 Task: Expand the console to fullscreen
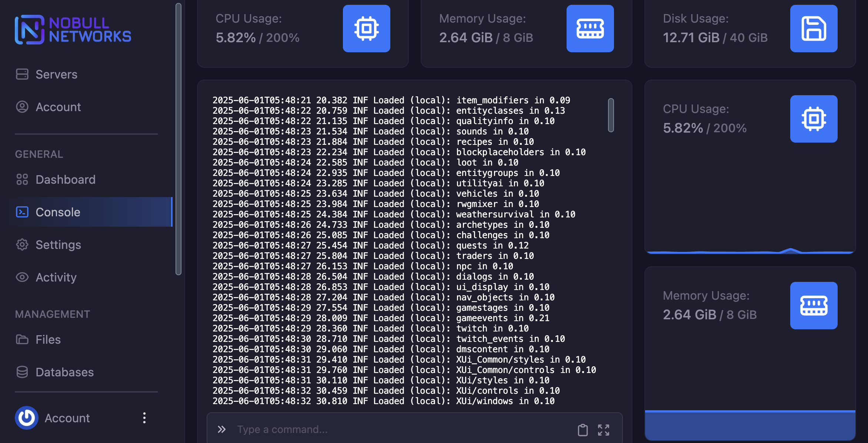coord(604,430)
